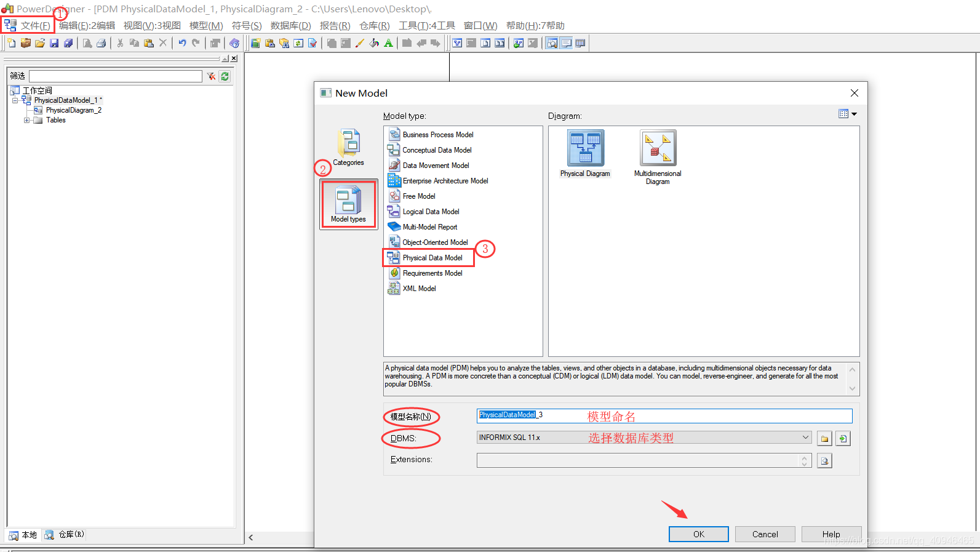Click the model name input field
This screenshot has height=552, width=980.
[664, 415]
